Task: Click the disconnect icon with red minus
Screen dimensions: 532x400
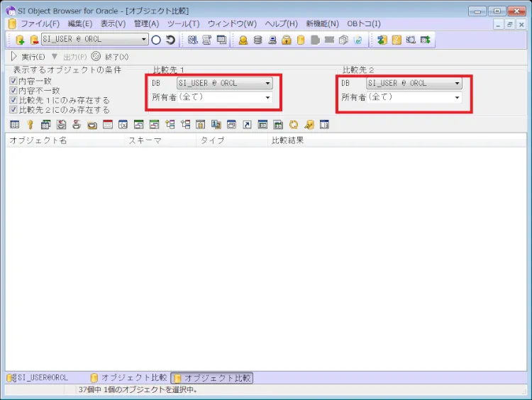Action: tap(34, 40)
